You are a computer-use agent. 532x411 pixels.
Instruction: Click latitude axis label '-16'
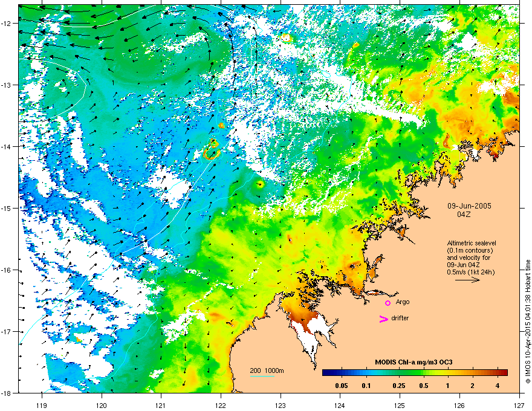coord(7,270)
